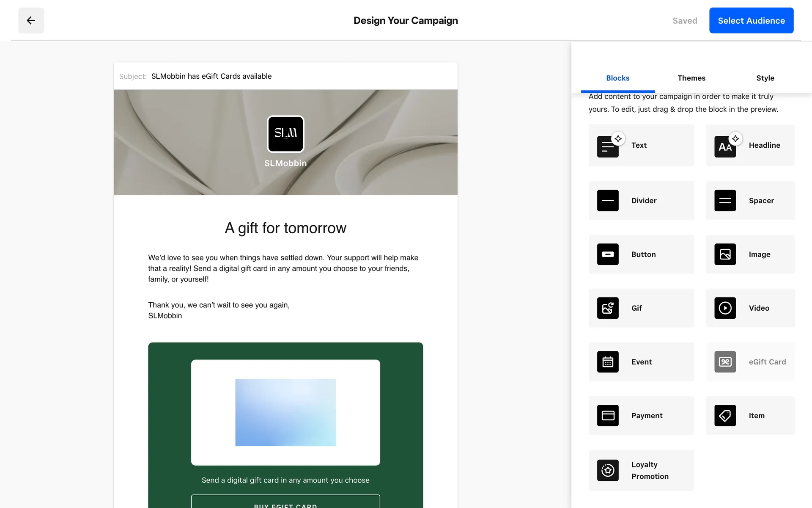Open the Style tab
This screenshot has width=812, height=508.
point(765,78)
